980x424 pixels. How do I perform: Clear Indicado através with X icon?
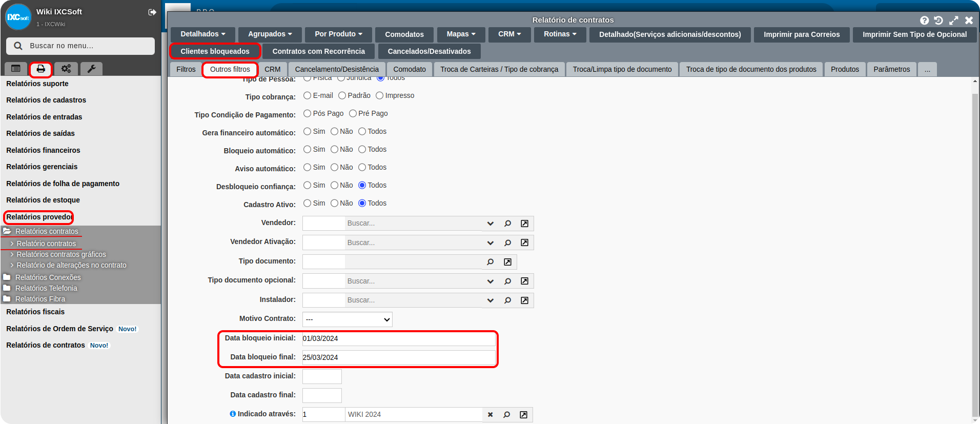point(490,415)
